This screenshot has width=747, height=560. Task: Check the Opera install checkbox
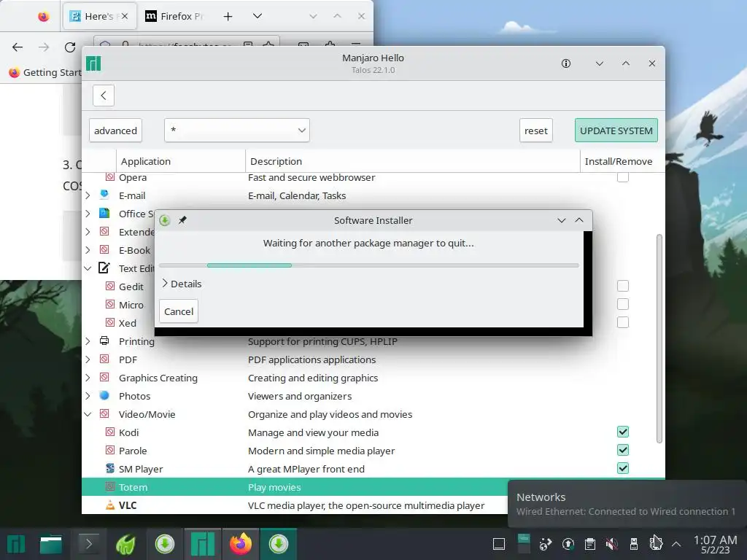tap(623, 176)
